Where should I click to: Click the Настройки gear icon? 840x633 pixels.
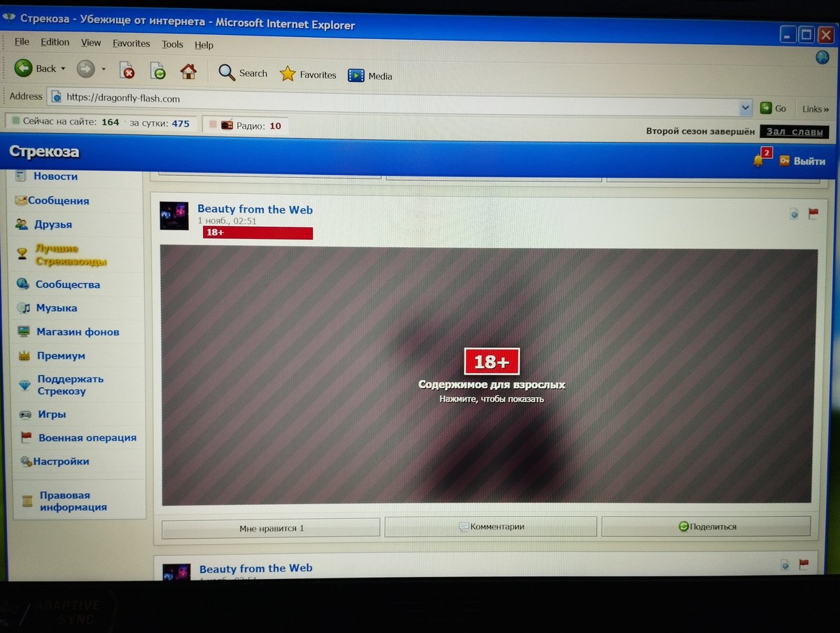coord(27,461)
